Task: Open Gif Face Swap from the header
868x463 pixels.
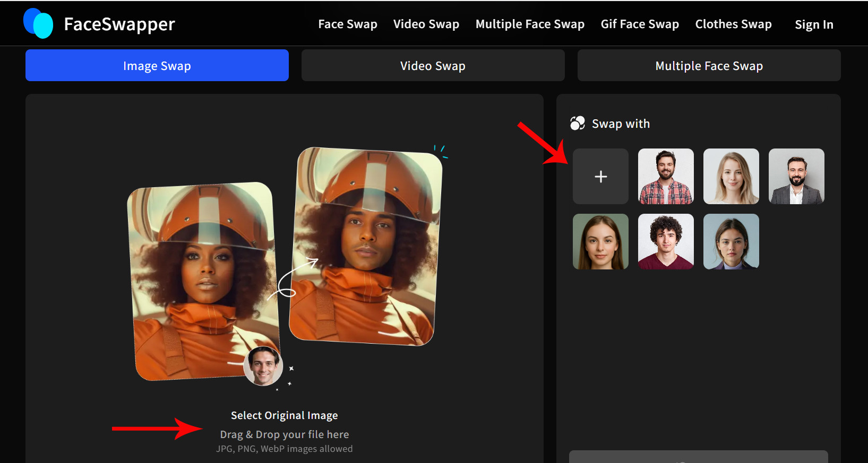Action: 640,24
